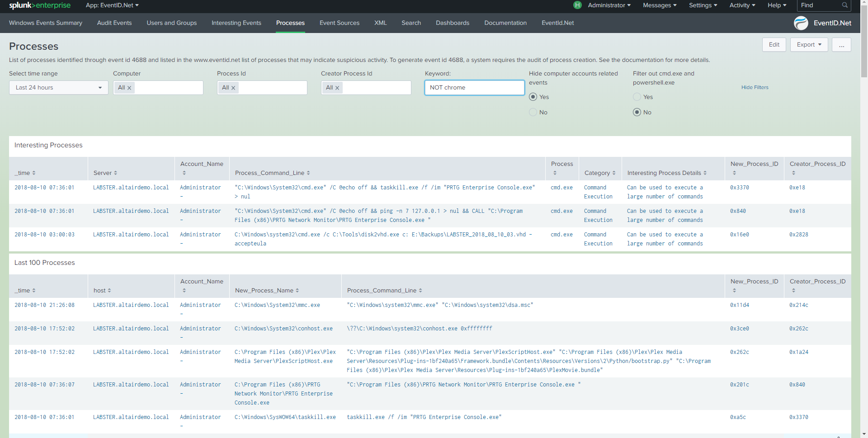Go to XML tab

381,23
